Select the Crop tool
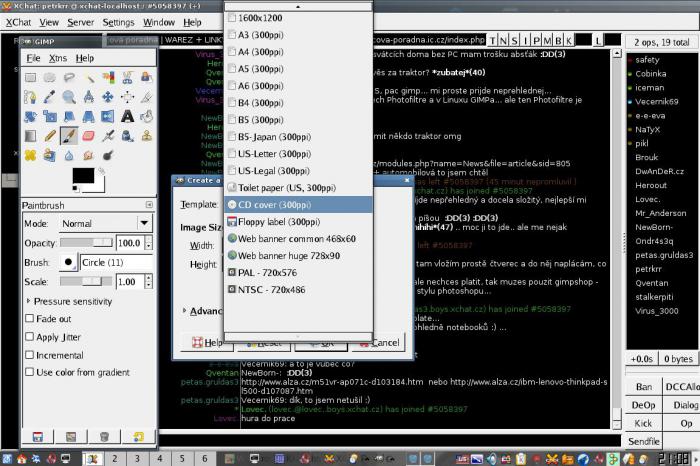700x466 pixels. tap(146, 97)
